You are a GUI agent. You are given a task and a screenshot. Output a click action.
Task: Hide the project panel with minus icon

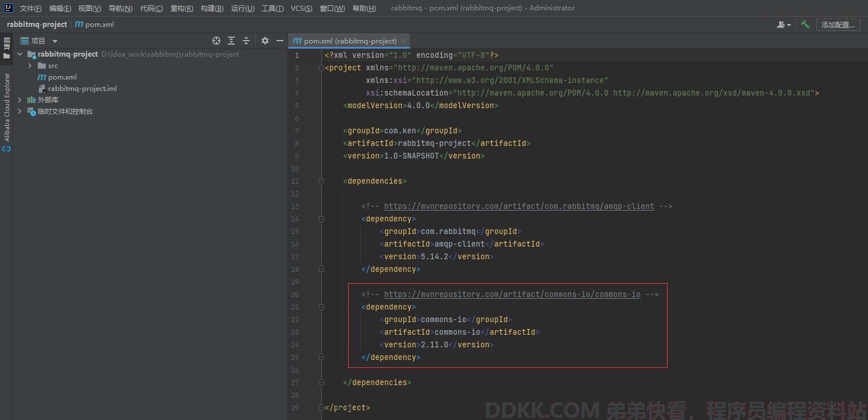pyautogui.click(x=280, y=41)
